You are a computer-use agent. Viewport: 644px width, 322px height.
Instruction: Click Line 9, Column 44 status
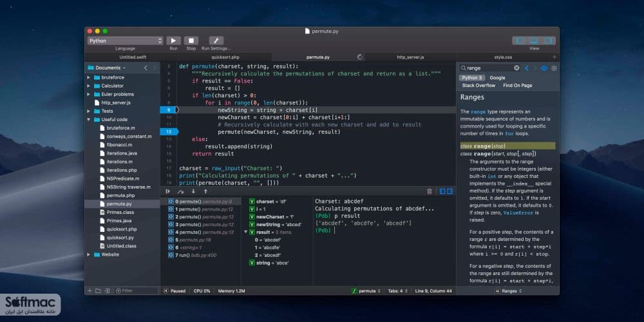pyautogui.click(x=433, y=291)
